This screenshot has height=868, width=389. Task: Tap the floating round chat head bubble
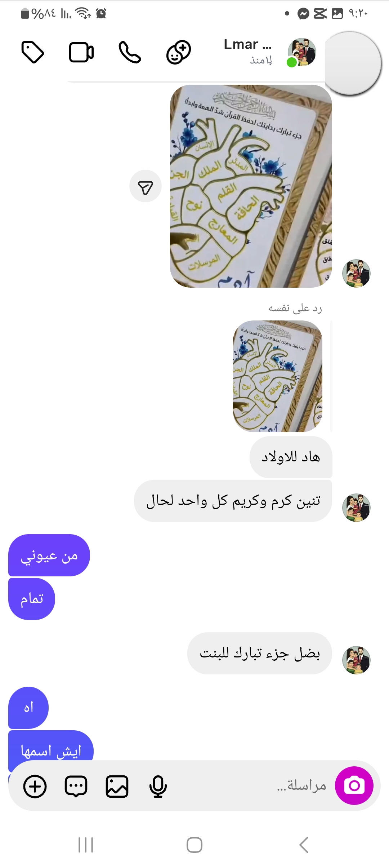click(353, 63)
